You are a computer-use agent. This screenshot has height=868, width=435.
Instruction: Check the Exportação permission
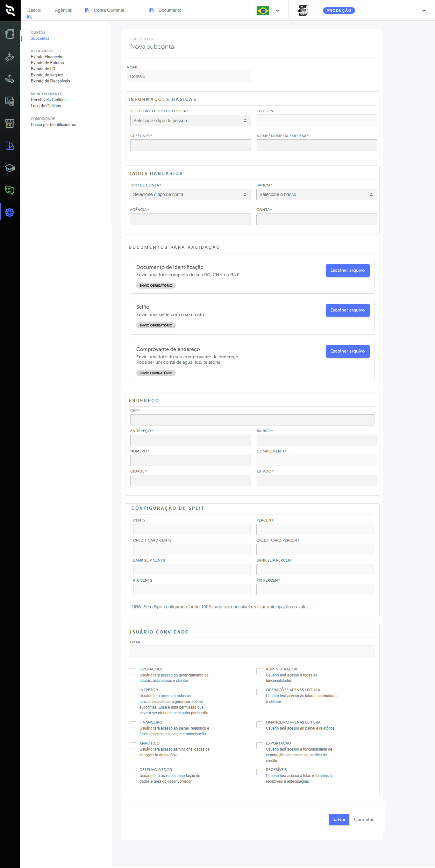coord(259,745)
